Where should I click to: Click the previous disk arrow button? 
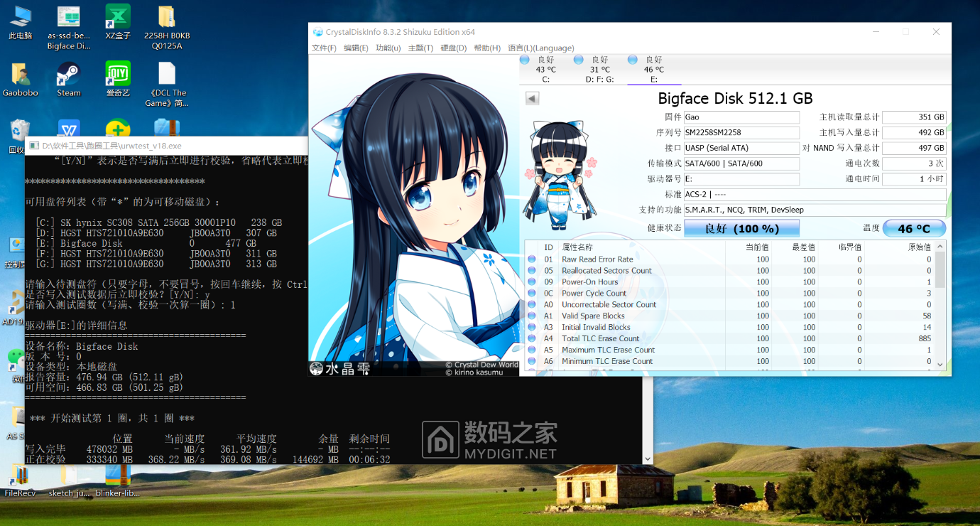(x=532, y=99)
